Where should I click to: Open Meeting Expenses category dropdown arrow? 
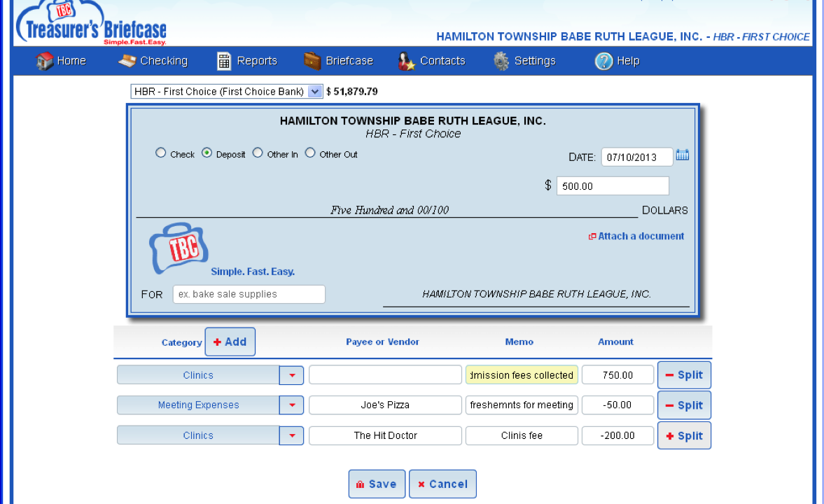pos(292,405)
